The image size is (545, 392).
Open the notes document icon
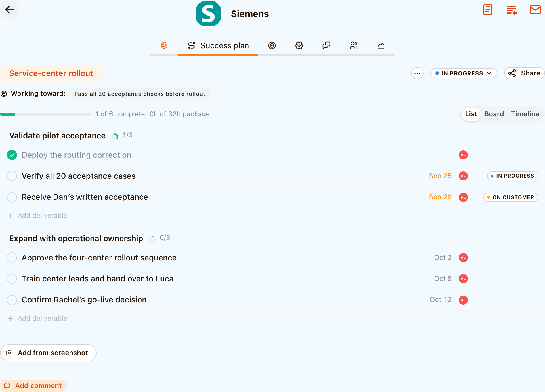487,10
